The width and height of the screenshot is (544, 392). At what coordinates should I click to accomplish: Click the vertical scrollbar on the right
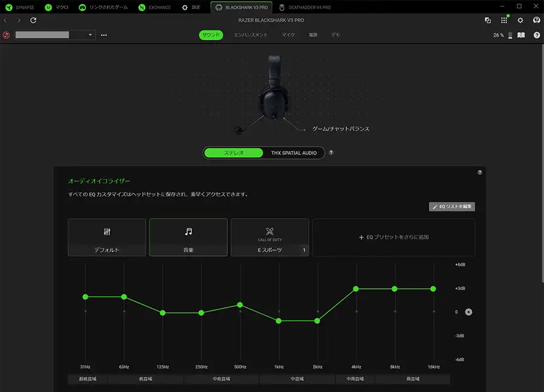pyautogui.click(x=542, y=163)
